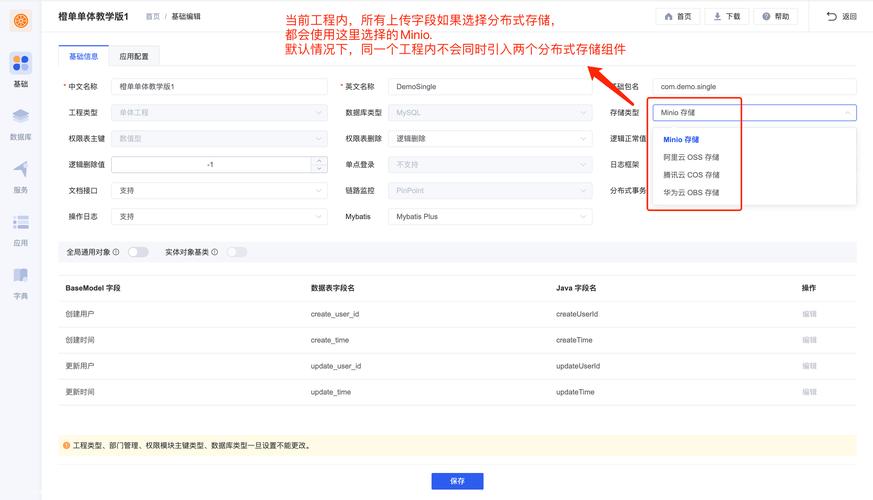Toggle the 实体对象基类 switch
Screen dimensions: 873x500
pos(236,252)
